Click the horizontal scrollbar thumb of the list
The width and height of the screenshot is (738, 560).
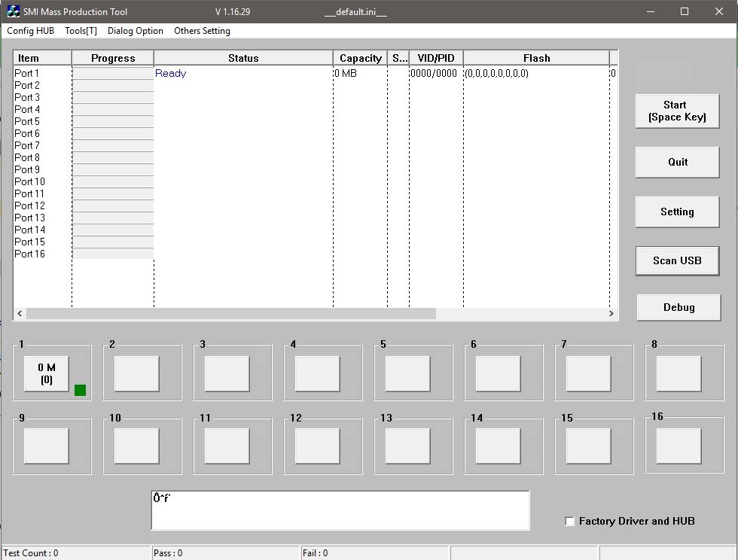coord(231,313)
